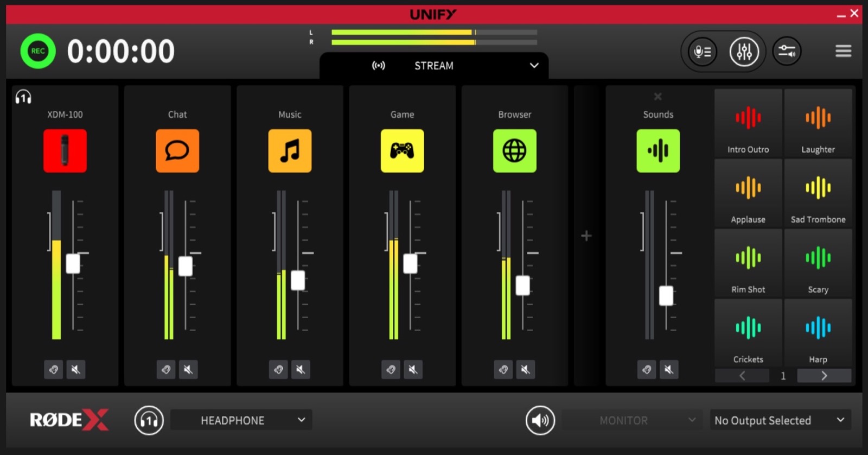The image size is (868, 455).
Task: Toggle listen on the Browser channel
Action: [x=503, y=370]
